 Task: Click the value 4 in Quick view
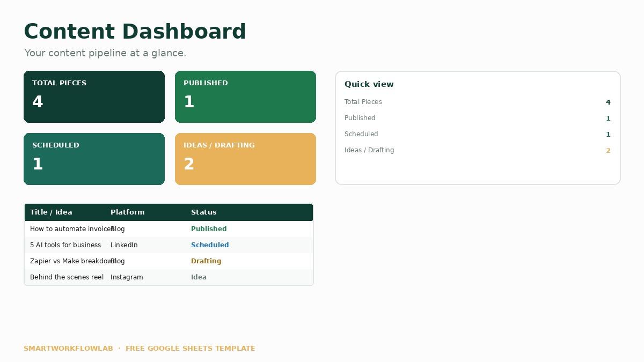tap(608, 102)
